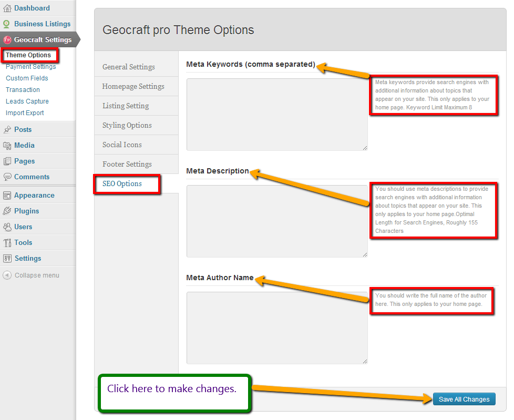Open the Plugins menu
The width and height of the screenshot is (514, 420).
point(27,211)
